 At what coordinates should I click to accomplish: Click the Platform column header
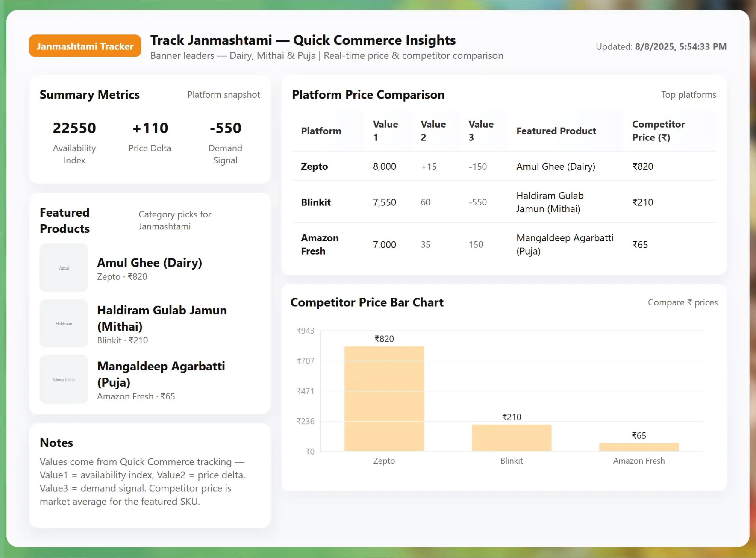point(321,131)
